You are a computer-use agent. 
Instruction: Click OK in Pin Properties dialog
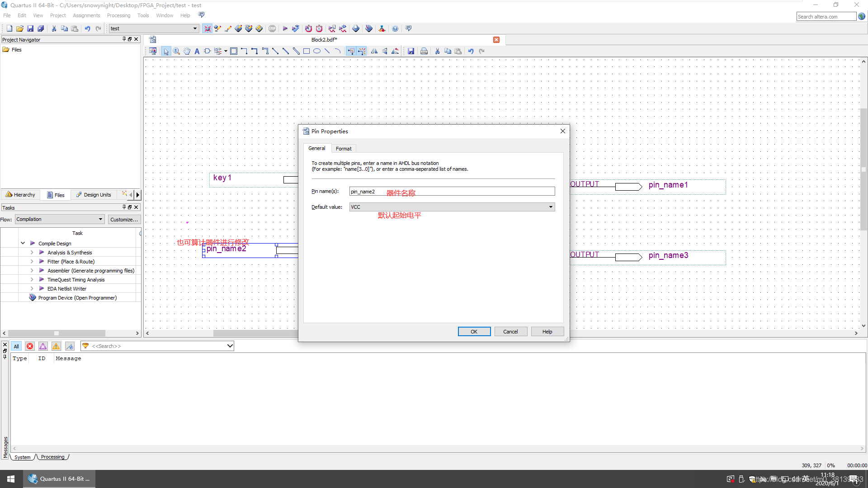474,332
